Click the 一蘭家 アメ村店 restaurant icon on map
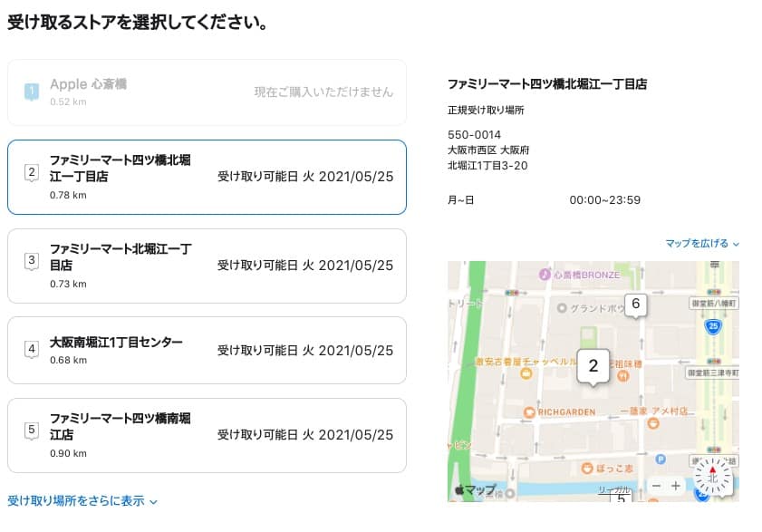 pyautogui.click(x=653, y=423)
